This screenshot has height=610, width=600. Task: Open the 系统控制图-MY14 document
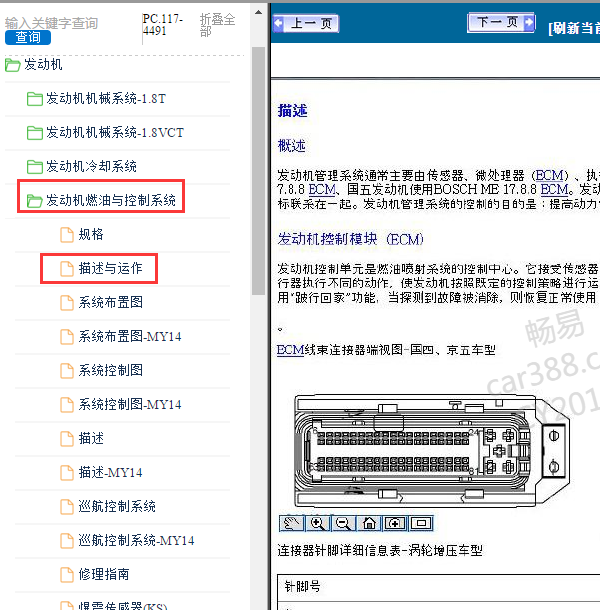tap(121, 404)
